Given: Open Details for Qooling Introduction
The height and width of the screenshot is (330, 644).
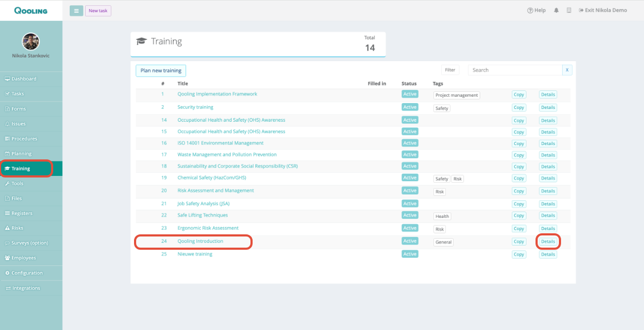Looking at the screenshot, I should click(548, 242).
